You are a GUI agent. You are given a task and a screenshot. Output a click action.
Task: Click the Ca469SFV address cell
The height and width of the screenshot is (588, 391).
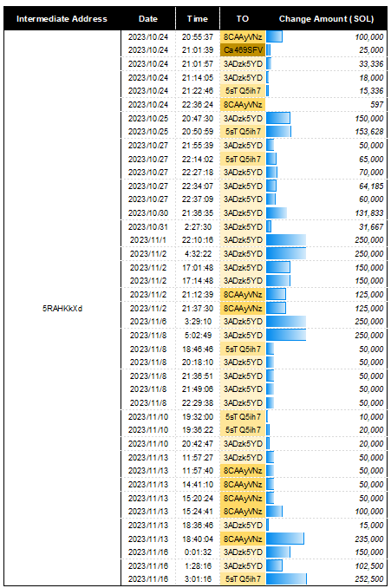point(243,50)
